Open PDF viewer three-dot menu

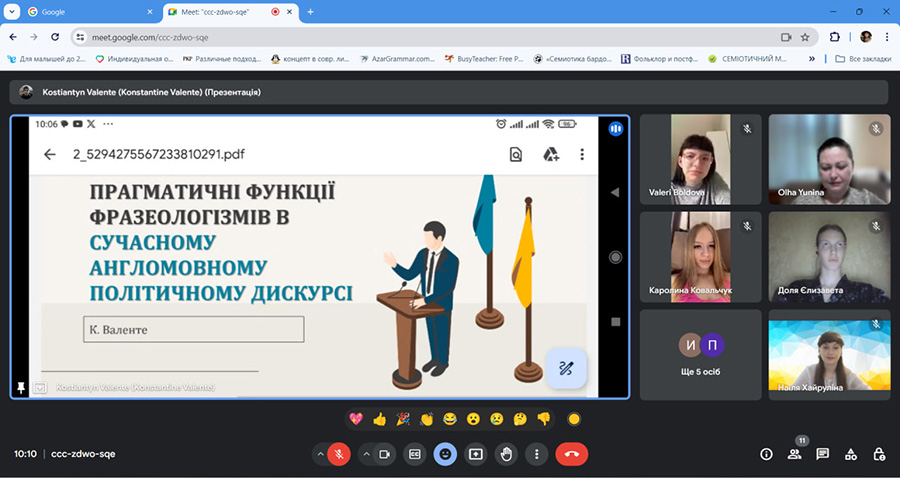[x=582, y=154]
